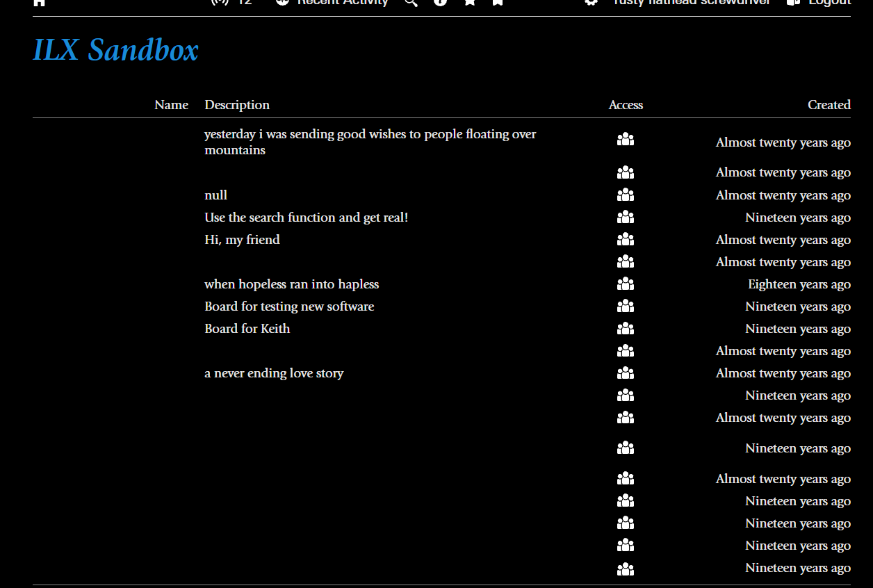Click access icon in blank row just above 'null'
Image resolution: width=873 pixels, height=588 pixels.
[x=626, y=172]
